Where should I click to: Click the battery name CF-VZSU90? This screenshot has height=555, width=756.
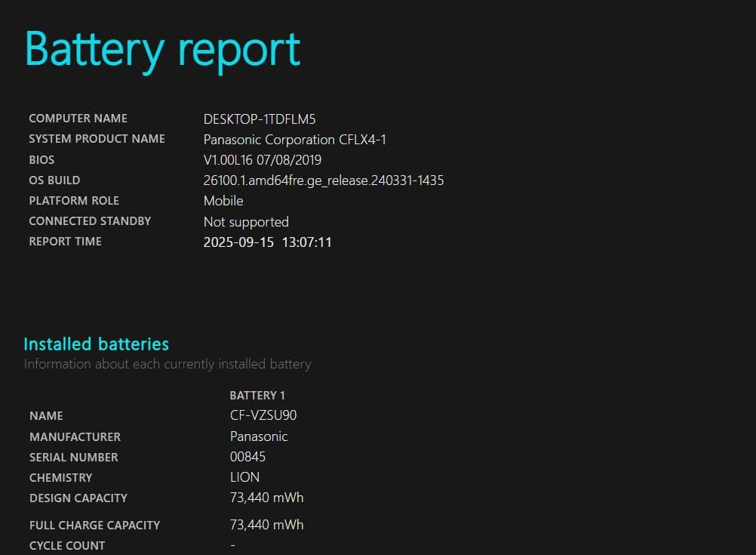pyautogui.click(x=258, y=416)
